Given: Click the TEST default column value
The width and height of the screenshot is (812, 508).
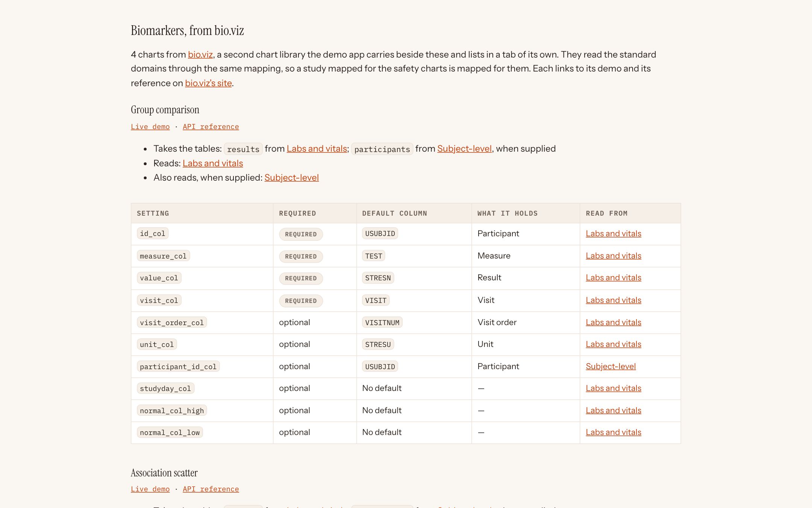Looking at the screenshot, I should coord(374,256).
